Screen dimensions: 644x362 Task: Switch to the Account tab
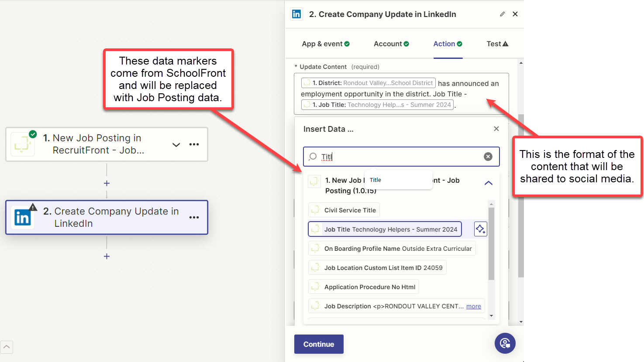(x=391, y=44)
